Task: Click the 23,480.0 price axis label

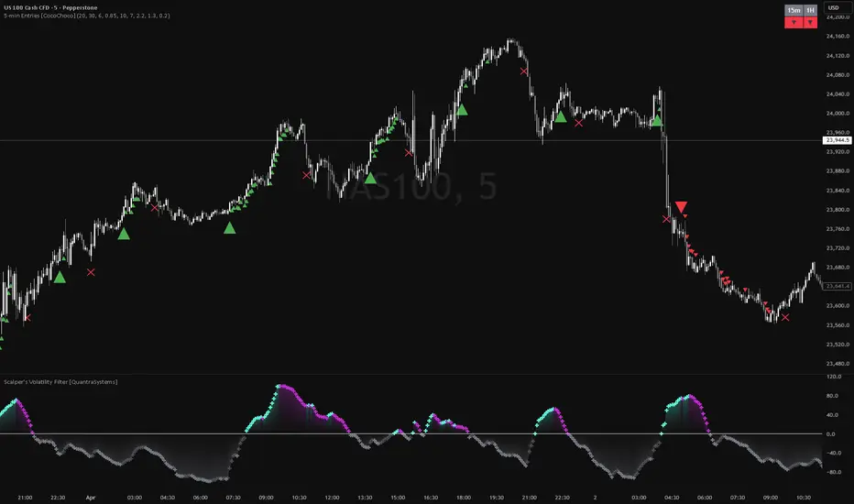Action: (x=838, y=364)
